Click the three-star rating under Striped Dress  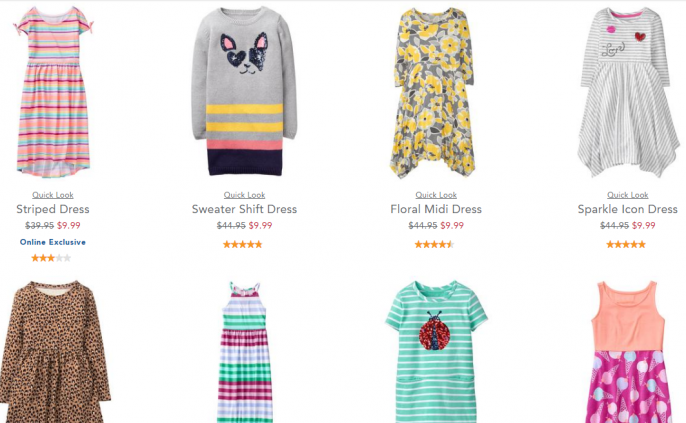click(51, 258)
